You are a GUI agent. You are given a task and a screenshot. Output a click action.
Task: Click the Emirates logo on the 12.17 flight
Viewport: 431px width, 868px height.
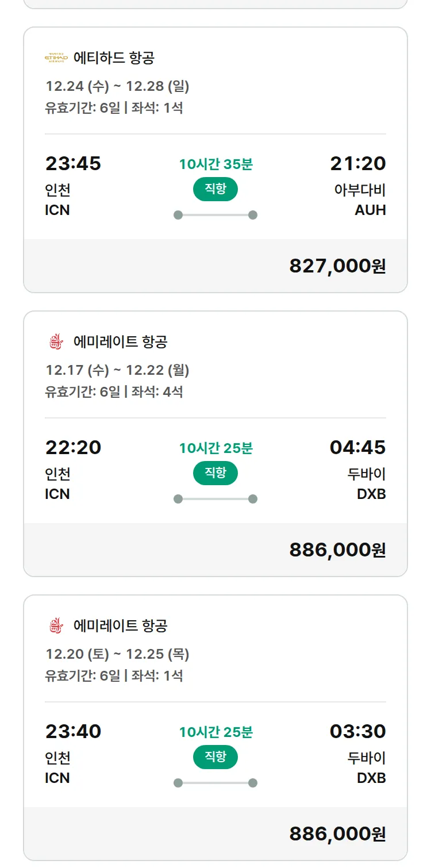55,342
